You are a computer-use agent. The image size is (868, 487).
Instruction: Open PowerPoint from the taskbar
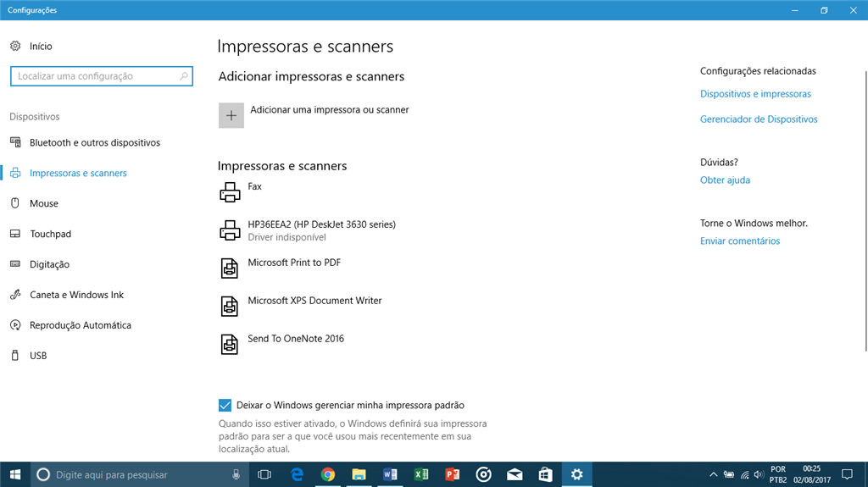(x=453, y=474)
